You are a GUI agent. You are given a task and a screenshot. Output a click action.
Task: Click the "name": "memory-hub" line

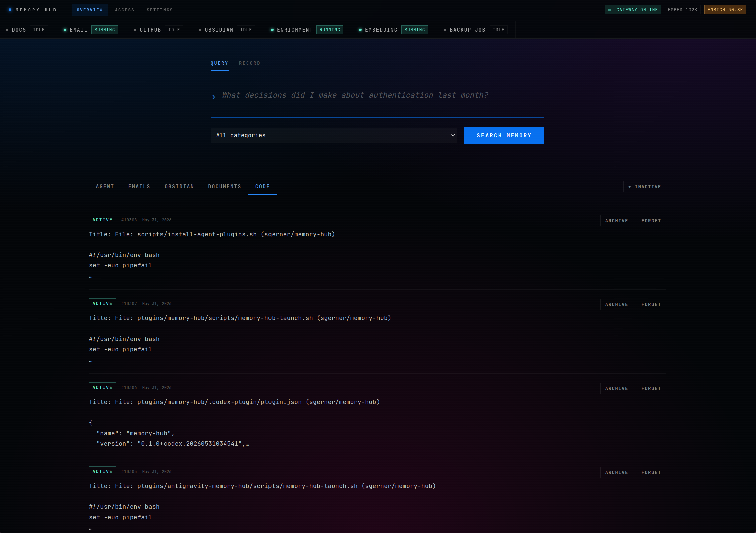click(x=135, y=433)
